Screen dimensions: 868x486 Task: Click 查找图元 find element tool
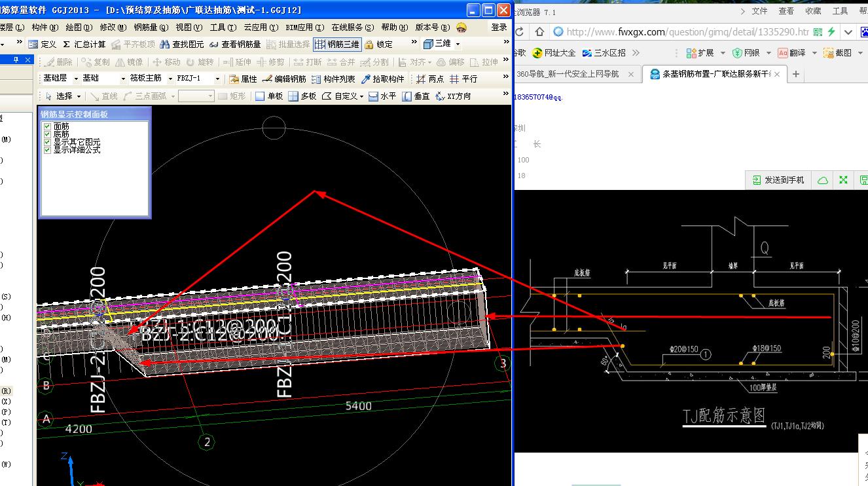182,44
